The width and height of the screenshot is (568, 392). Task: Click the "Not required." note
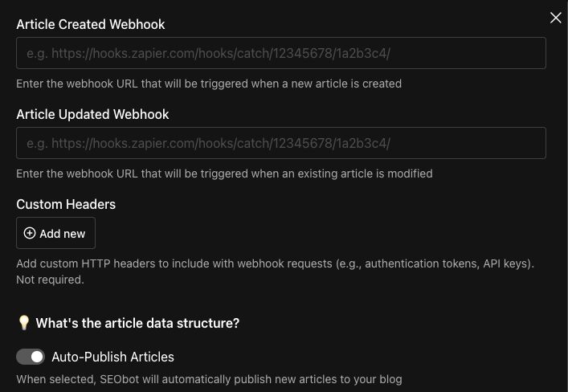pyautogui.click(x=50, y=280)
